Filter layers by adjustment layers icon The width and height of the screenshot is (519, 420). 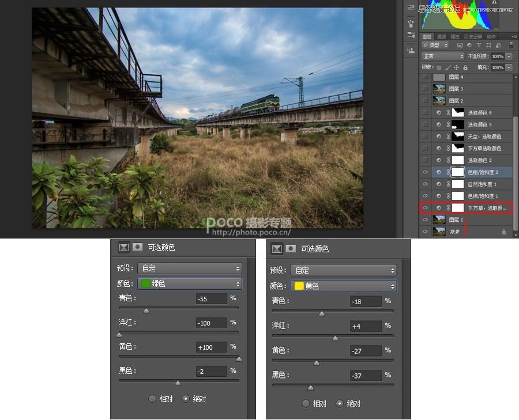point(469,45)
